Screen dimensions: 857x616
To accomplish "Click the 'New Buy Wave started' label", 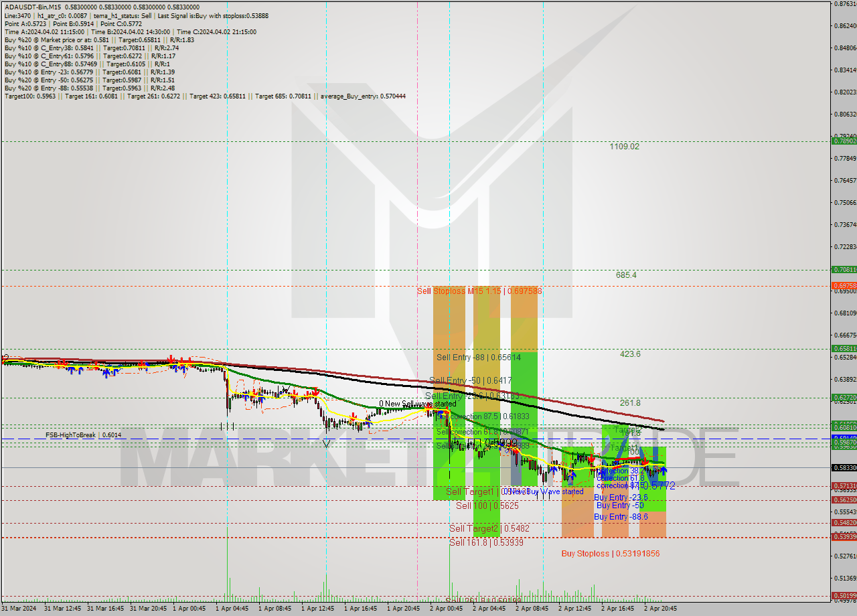I will coord(545,491).
